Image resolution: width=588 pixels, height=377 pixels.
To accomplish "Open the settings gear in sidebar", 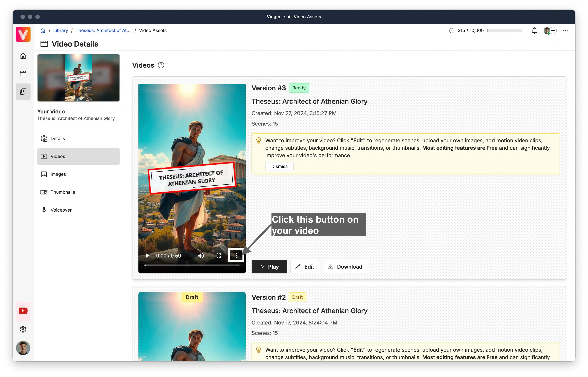I will pyautogui.click(x=23, y=329).
